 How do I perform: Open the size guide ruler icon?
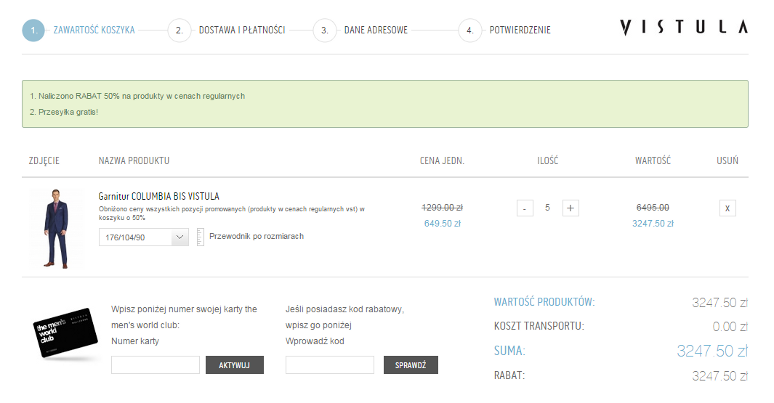[x=200, y=237]
